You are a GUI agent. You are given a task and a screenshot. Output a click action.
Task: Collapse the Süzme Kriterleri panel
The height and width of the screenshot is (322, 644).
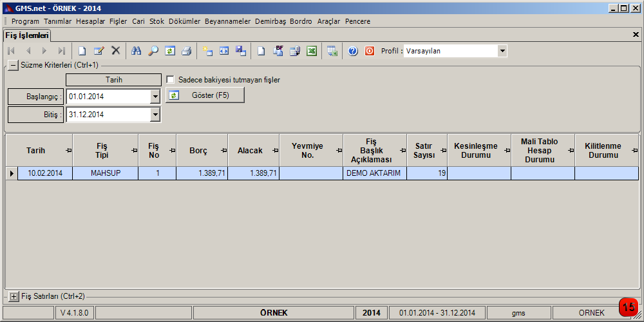[14, 65]
